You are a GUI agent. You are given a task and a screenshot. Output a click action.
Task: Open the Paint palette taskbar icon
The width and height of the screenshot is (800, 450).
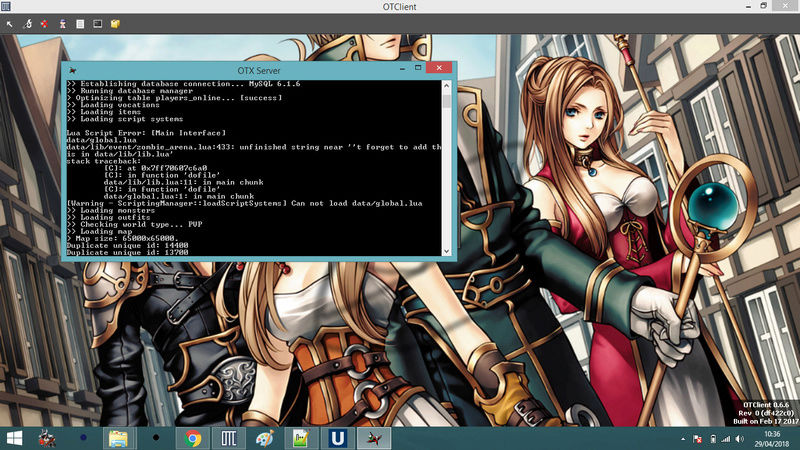[265, 438]
